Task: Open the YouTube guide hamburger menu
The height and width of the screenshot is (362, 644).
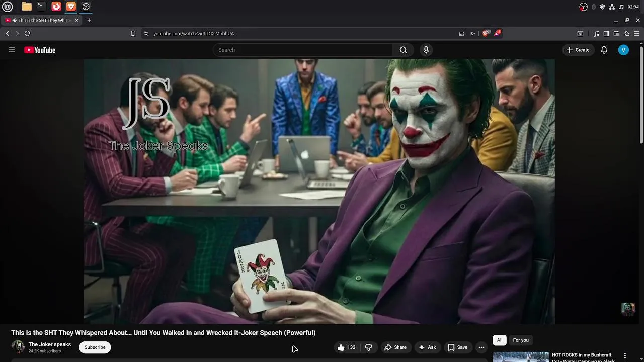Action: 12,50
